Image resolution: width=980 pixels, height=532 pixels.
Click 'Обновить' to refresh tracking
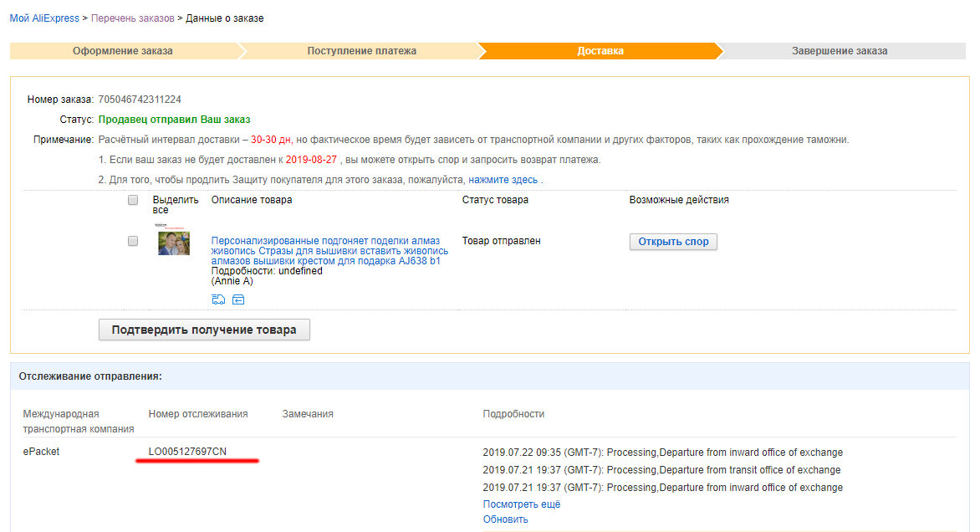pyautogui.click(x=505, y=519)
